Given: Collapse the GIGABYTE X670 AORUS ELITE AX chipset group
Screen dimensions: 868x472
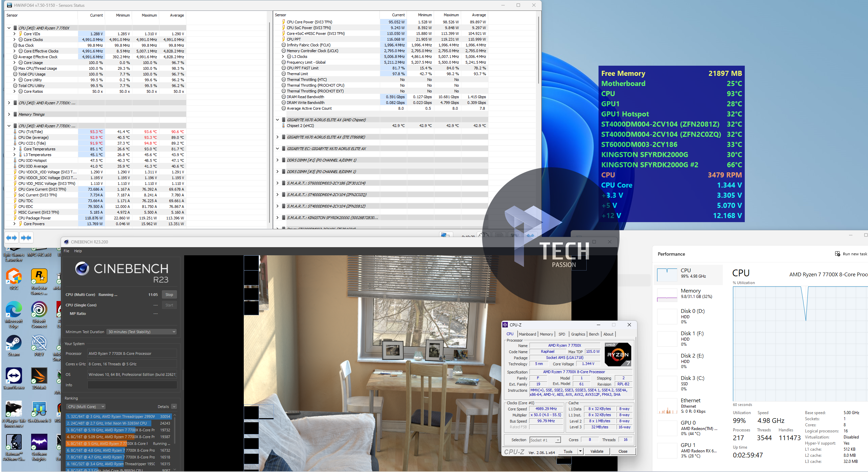Looking at the screenshot, I should [x=277, y=120].
